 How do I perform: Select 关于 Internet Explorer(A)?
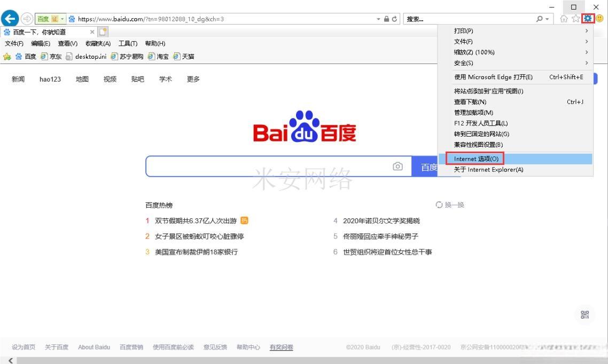pos(516,170)
